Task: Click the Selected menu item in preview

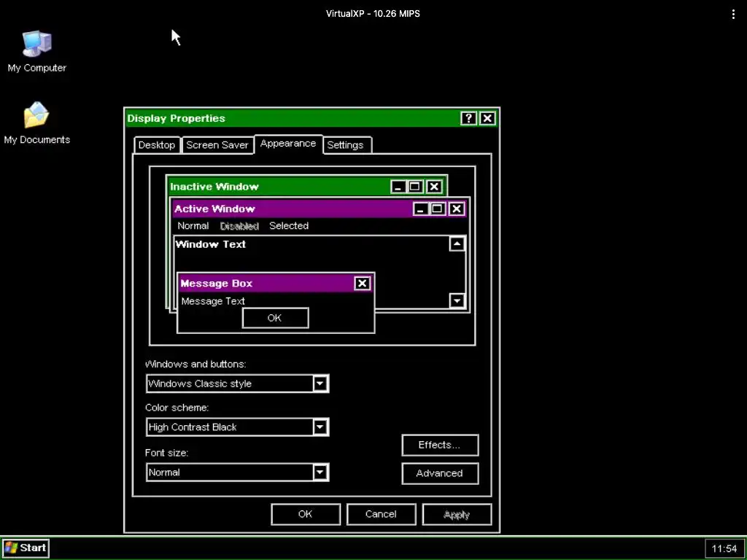Action: 289,226
